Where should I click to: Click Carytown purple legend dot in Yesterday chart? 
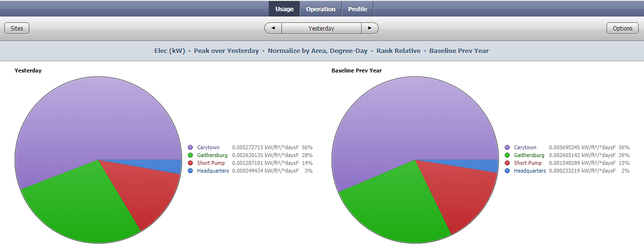(190, 147)
